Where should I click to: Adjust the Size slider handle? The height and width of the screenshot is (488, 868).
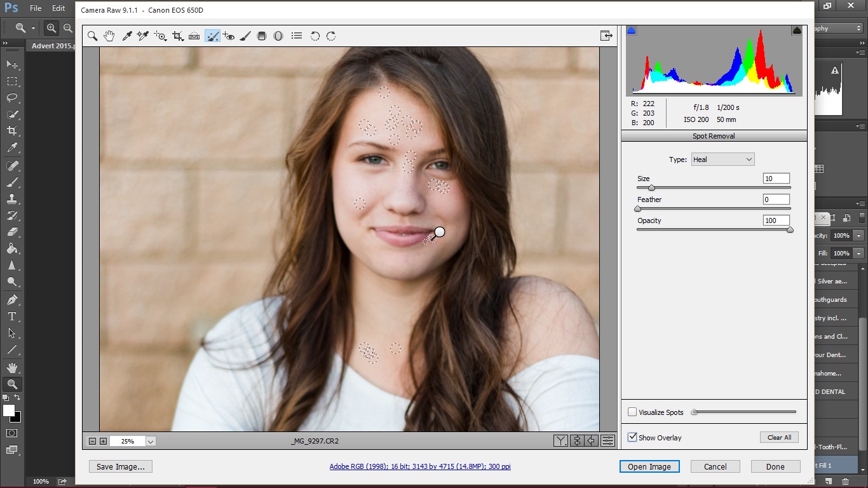651,188
